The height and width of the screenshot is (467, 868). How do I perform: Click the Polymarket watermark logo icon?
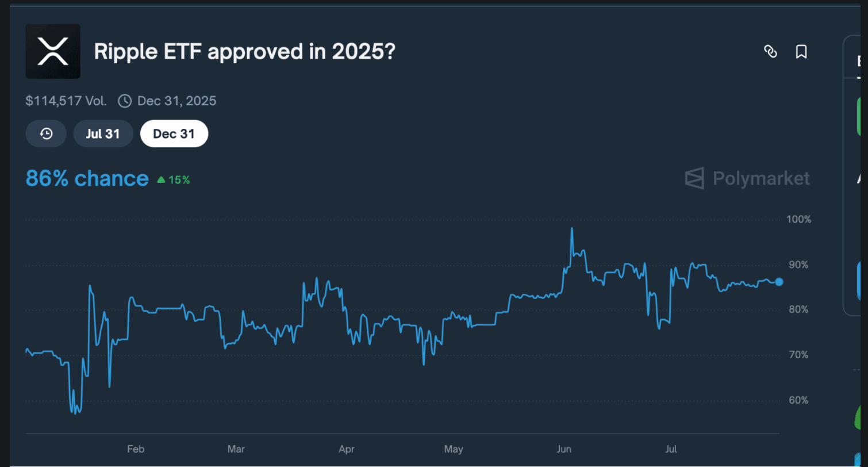tap(695, 178)
